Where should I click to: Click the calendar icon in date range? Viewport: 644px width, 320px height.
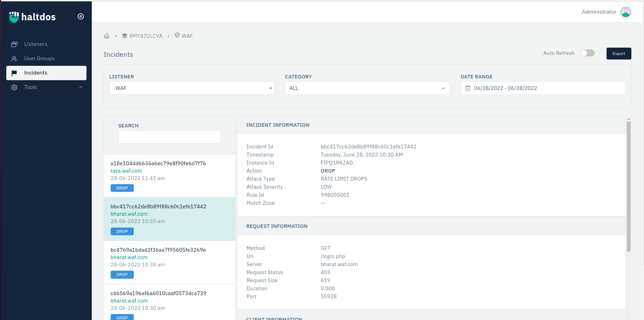[x=468, y=88]
